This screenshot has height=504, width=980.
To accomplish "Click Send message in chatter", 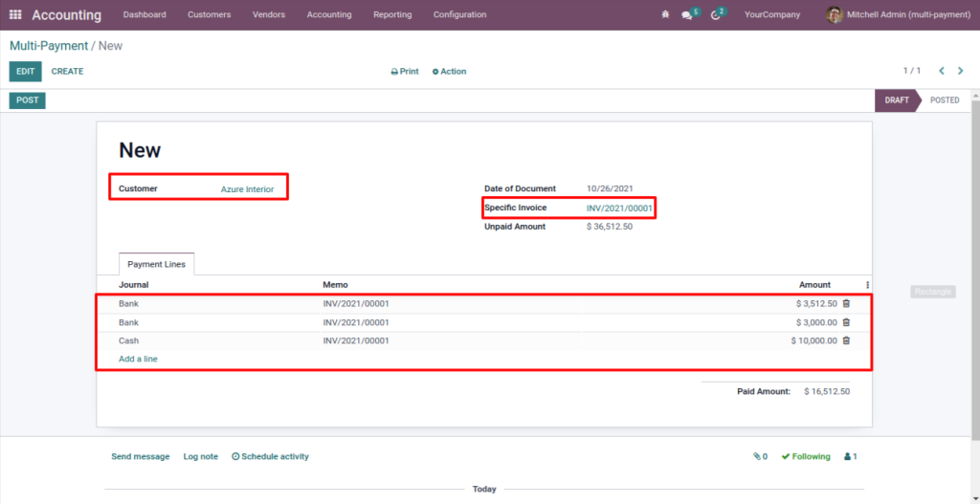I will pyautogui.click(x=141, y=456).
